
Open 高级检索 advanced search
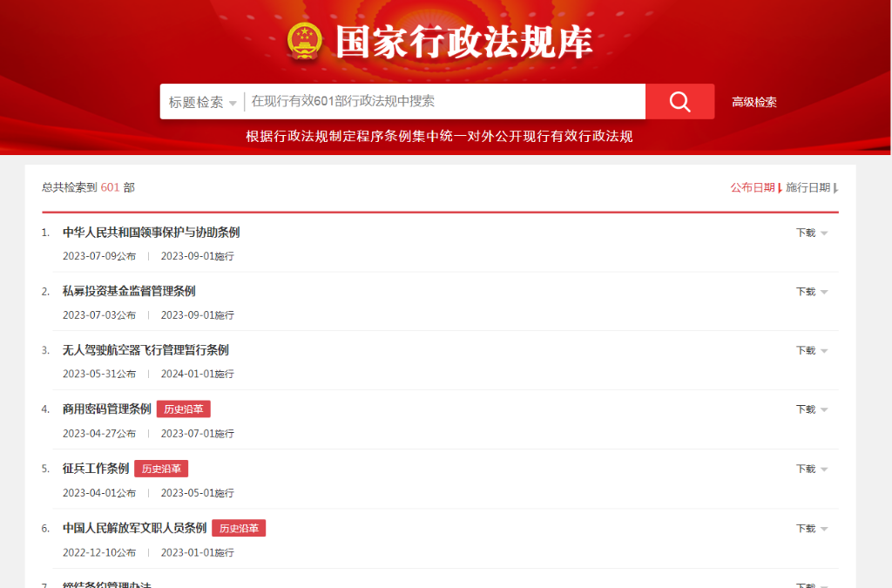[x=753, y=102]
